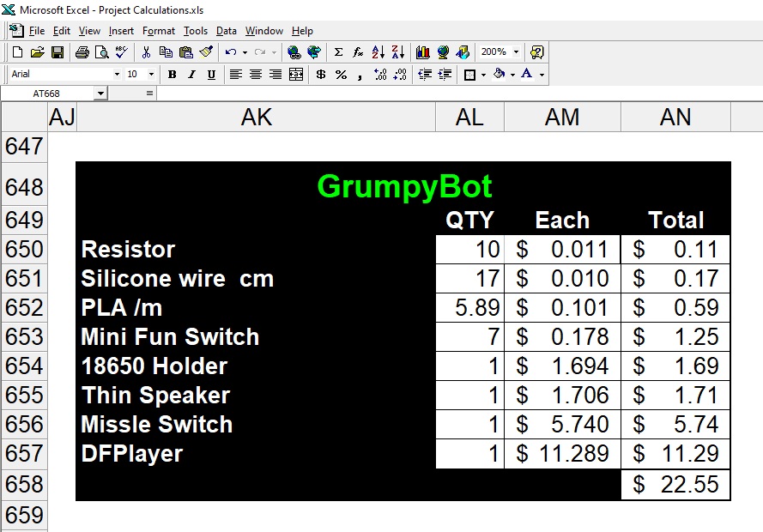Open the font size dropdown

pos(152,75)
